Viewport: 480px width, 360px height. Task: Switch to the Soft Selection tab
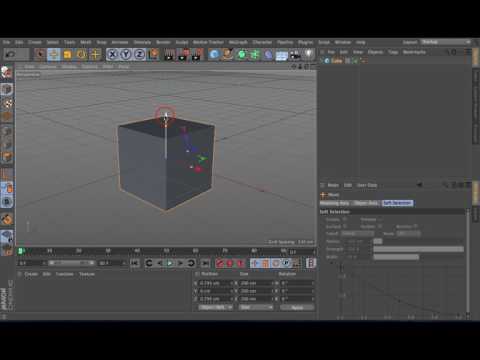(397, 203)
